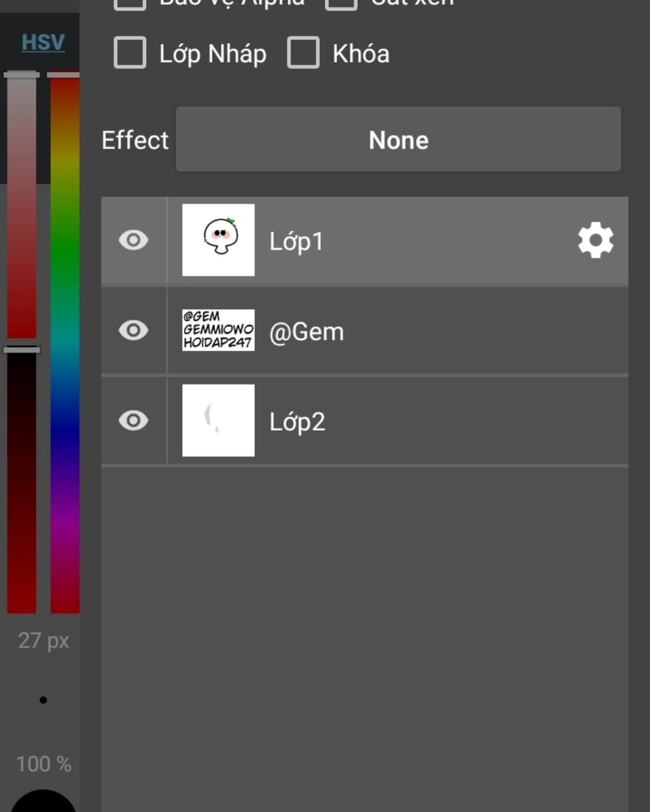Tap the @Gem layer text thumbnail
The width and height of the screenshot is (650, 812).
pos(218,331)
